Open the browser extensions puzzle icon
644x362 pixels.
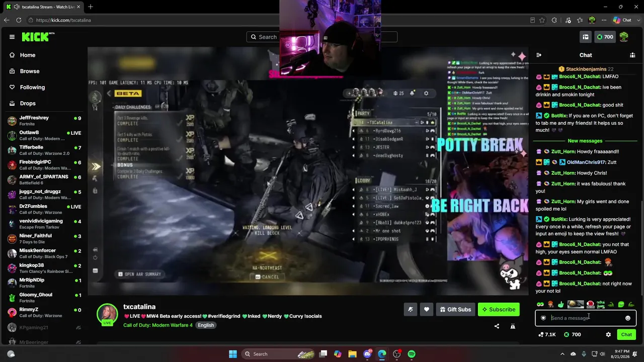pos(554,20)
